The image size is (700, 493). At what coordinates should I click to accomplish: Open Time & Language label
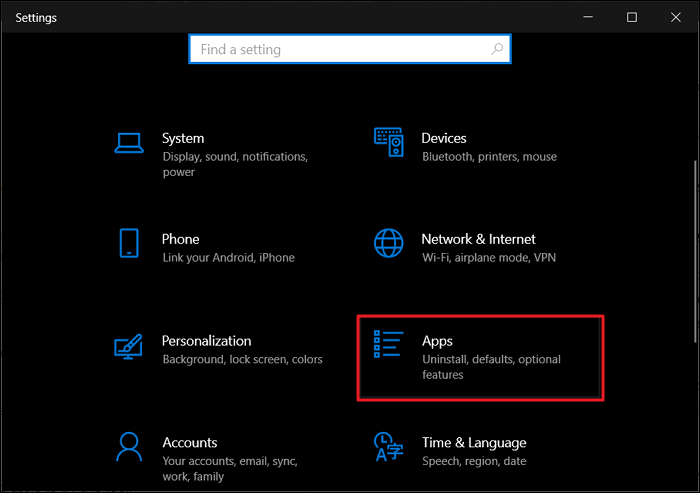pyautogui.click(x=473, y=442)
